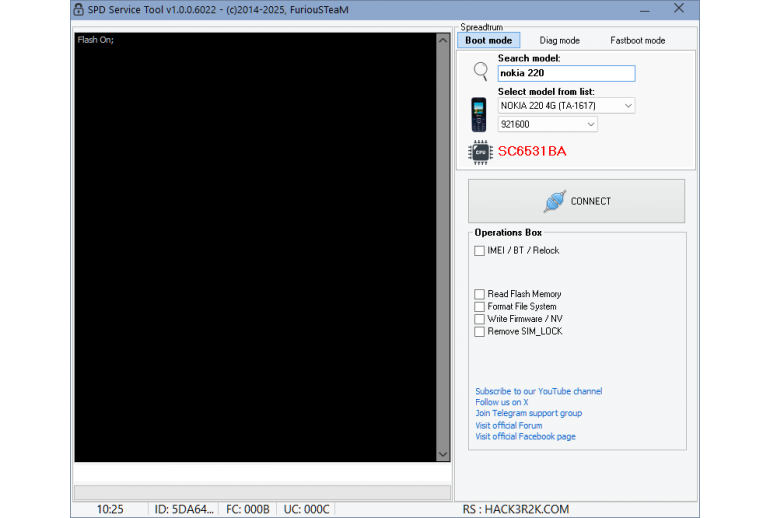Enable IMEI / BT / Relock checkbox
The width and height of the screenshot is (770, 518).
click(x=479, y=251)
